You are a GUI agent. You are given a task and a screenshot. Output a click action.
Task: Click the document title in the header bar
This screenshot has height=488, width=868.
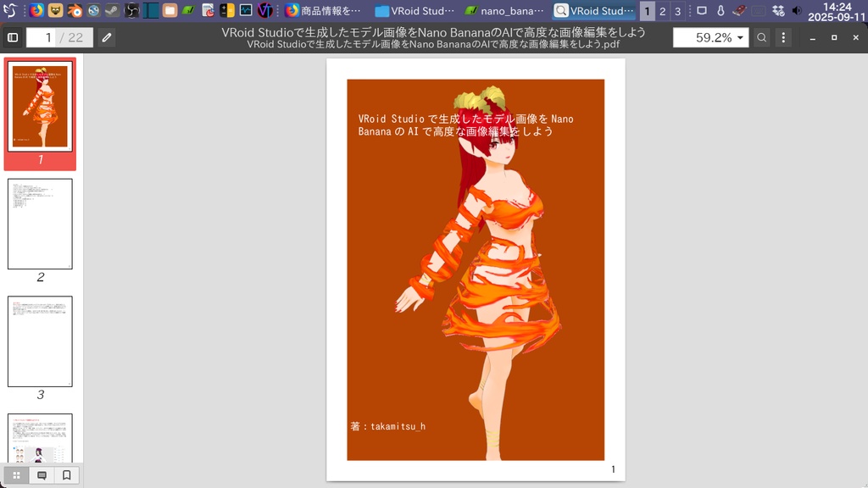click(433, 32)
